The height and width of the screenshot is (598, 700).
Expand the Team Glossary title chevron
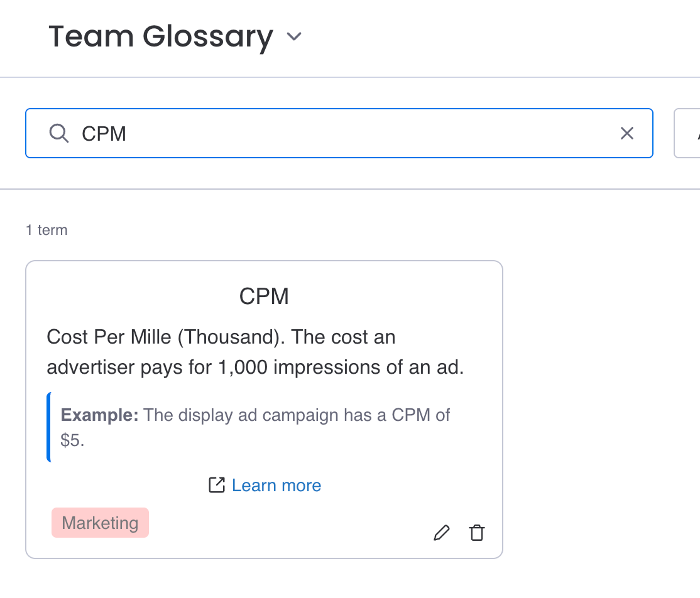point(293,37)
